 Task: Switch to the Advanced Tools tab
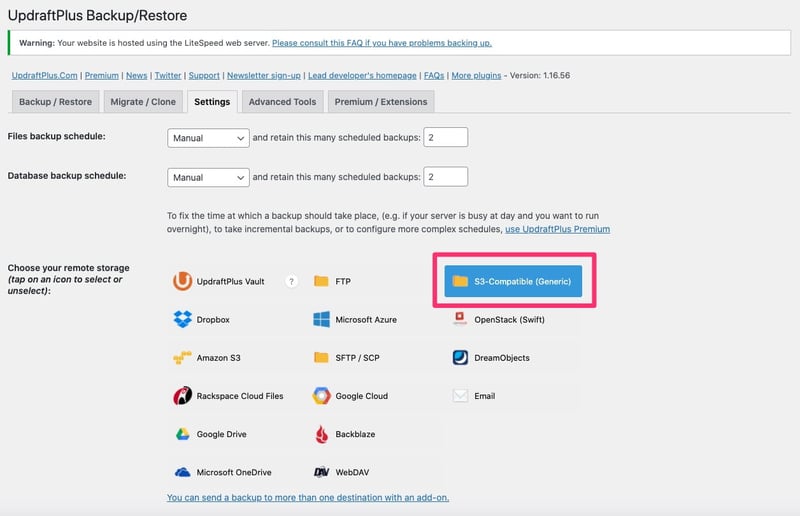tap(282, 102)
